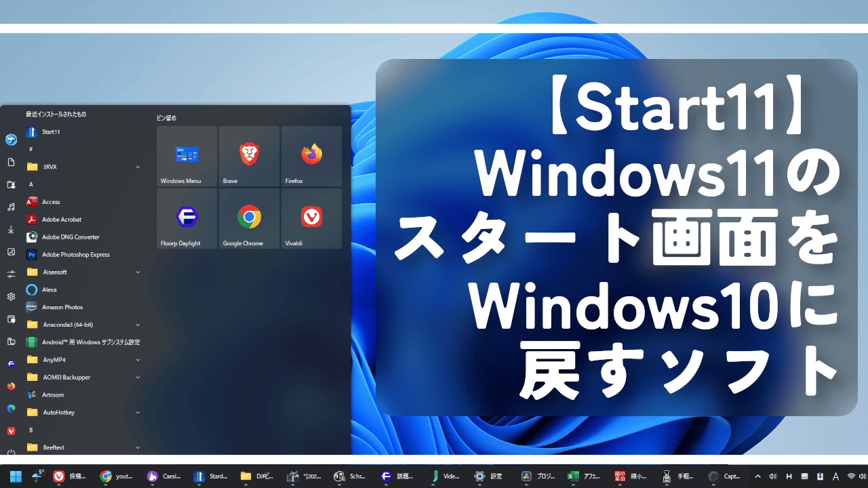The image size is (868, 488).
Task: Open Adobe Acrobat in the app list
Action: 83,219
